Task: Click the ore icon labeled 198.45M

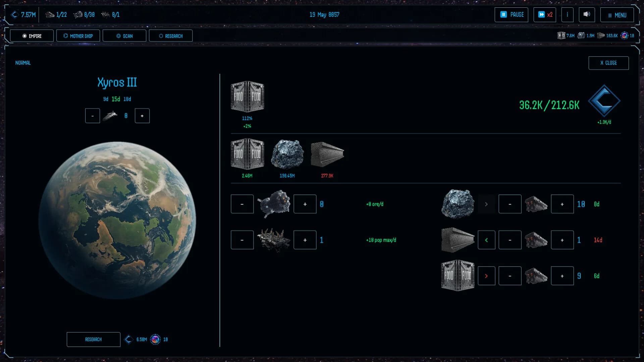Action: pyautogui.click(x=287, y=154)
